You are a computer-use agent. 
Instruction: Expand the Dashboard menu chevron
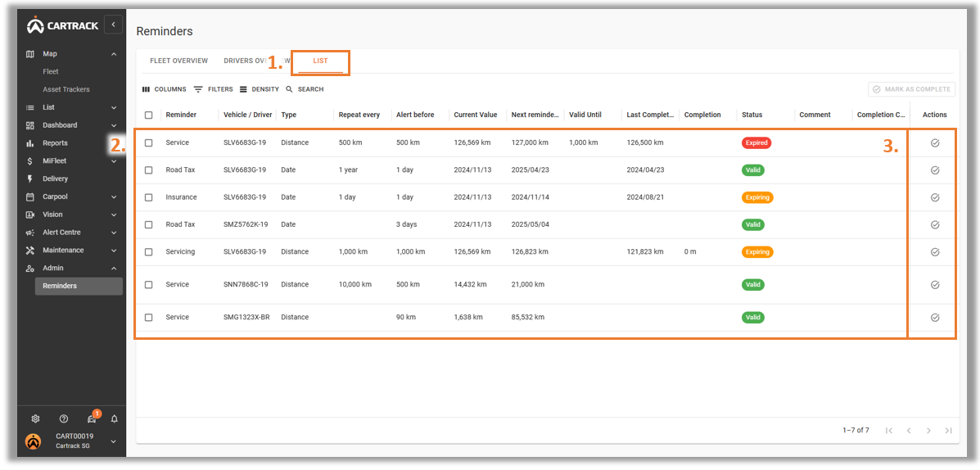114,125
